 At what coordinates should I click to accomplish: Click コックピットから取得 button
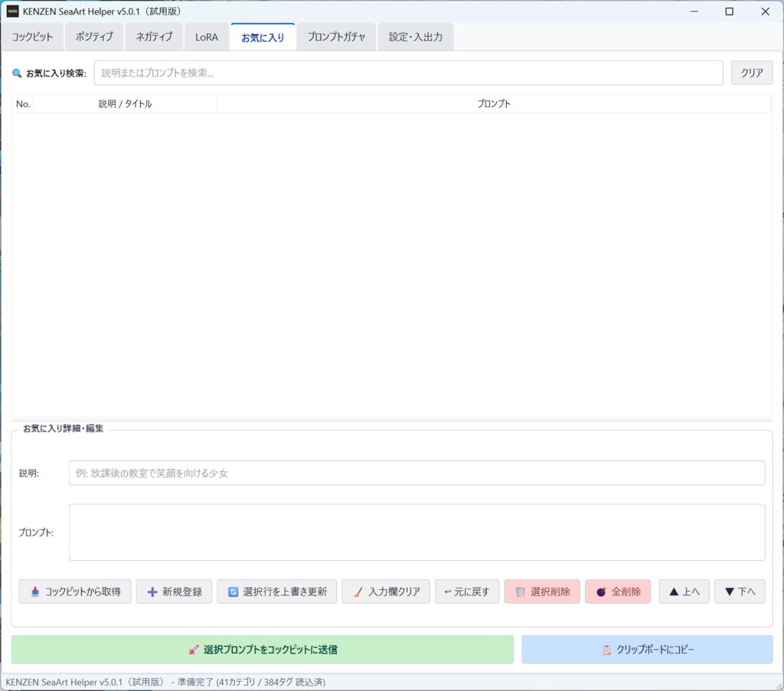coord(75,592)
